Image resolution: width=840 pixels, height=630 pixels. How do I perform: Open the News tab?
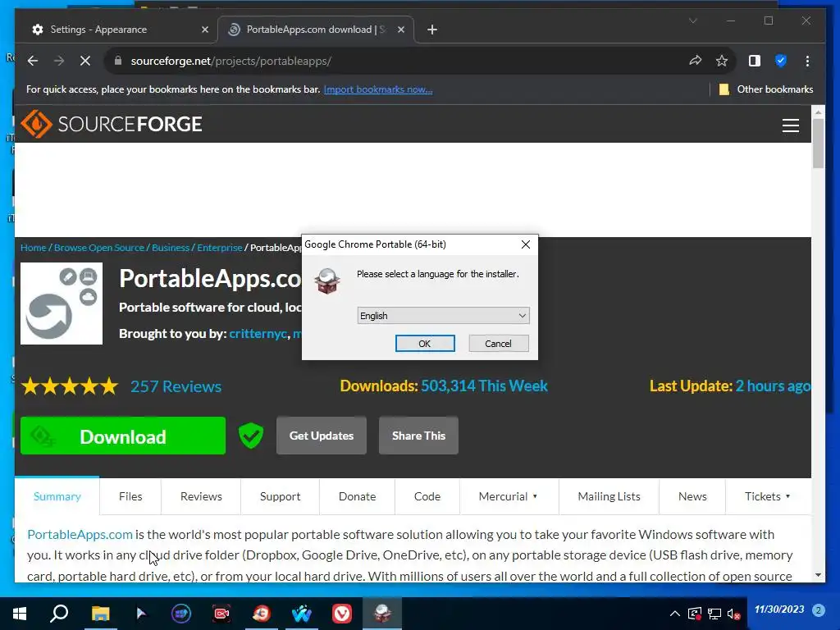click(692, 496)
